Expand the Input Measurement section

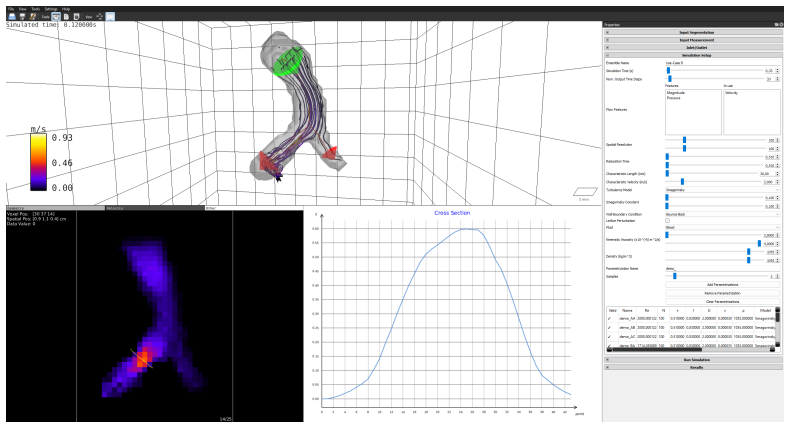693,40
